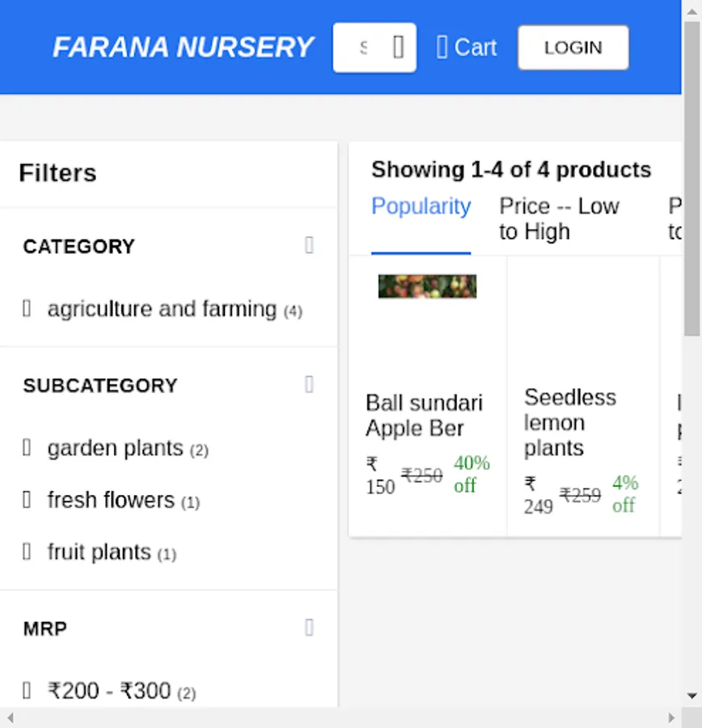Click the vertical scrollbar down arrow
Viewport: 702px width, 728px height.
coord(692,696)
